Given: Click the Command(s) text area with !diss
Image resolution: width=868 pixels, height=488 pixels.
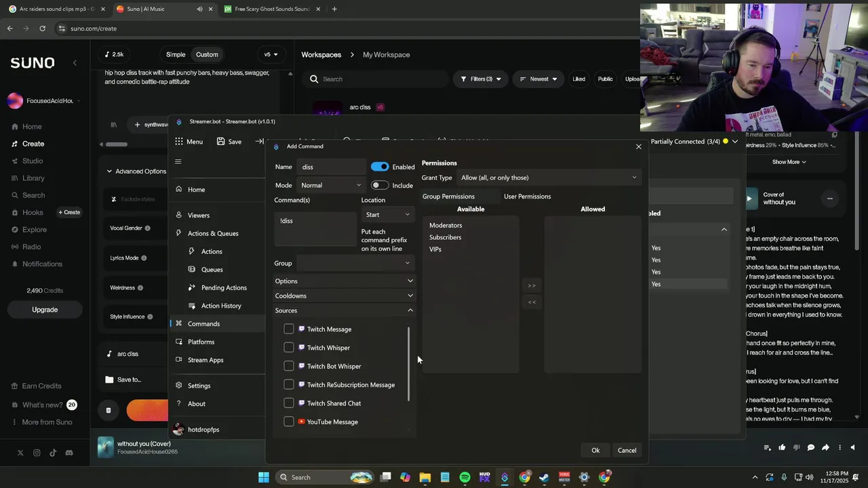Looking at the screenshot, I should 315,229.
